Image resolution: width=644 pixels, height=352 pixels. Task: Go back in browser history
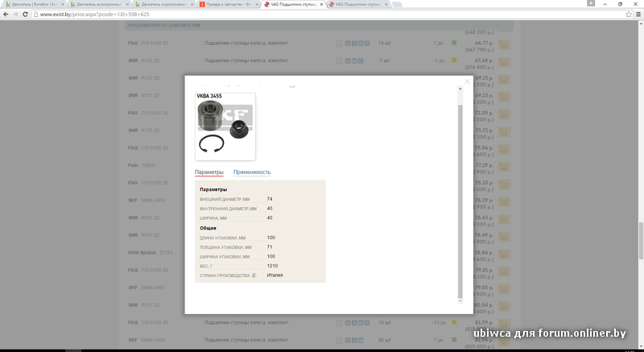(x=6, y=14)
